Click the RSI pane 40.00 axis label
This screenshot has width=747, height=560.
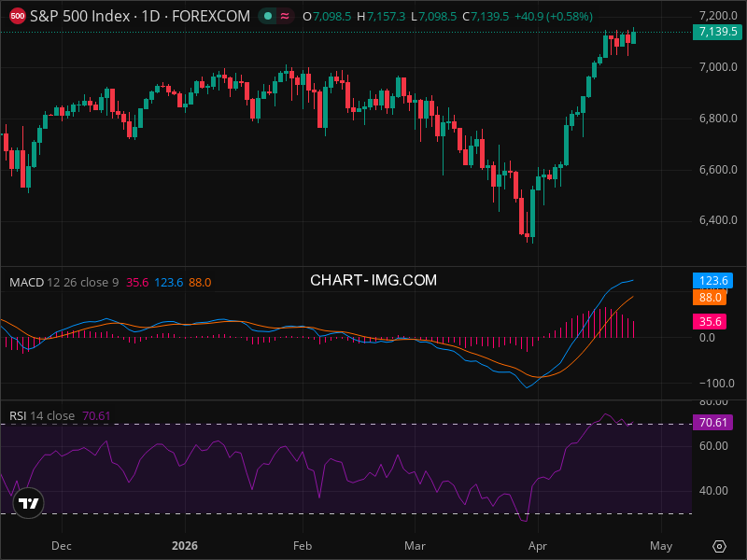click(713, 491)
